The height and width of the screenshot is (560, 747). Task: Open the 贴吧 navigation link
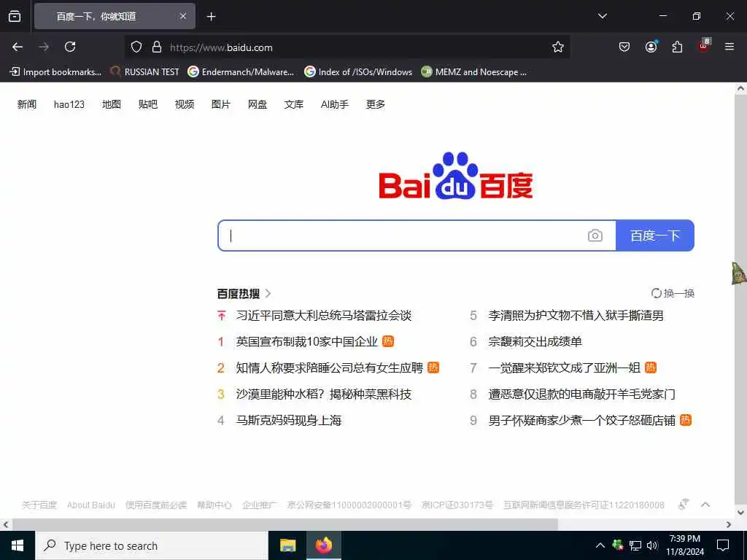tap(147, 104)
